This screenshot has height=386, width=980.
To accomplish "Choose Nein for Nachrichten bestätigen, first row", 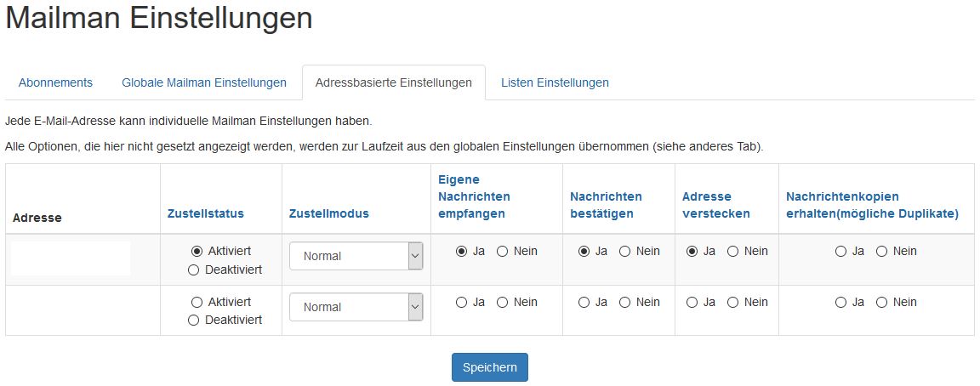I will tap(625, 251).
